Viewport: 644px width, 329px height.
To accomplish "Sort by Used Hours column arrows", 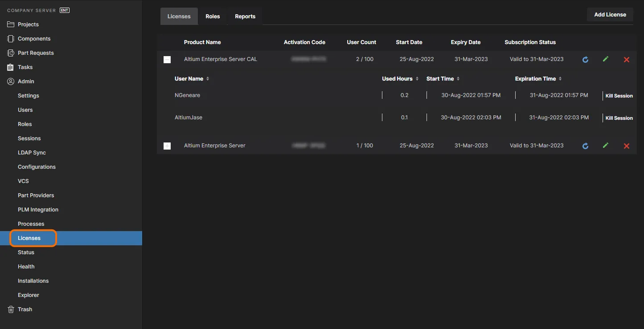I will (x=417, y=79).
